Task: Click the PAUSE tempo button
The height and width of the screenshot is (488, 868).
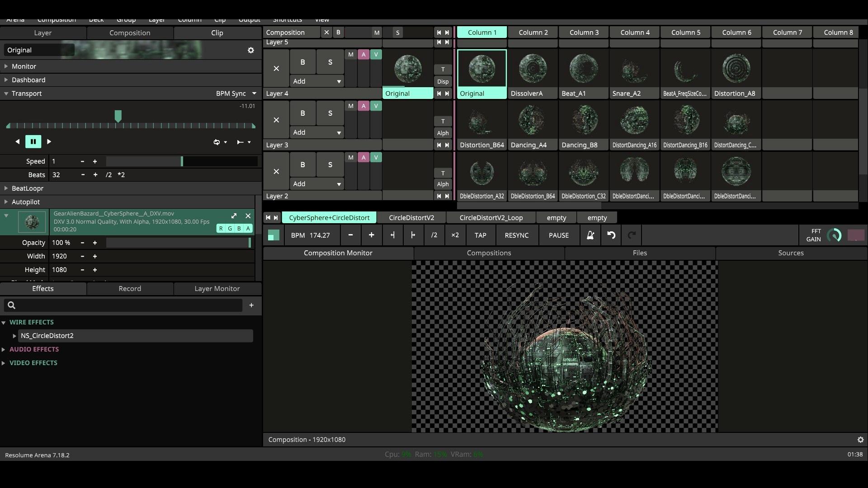Action: coord(559,235)
